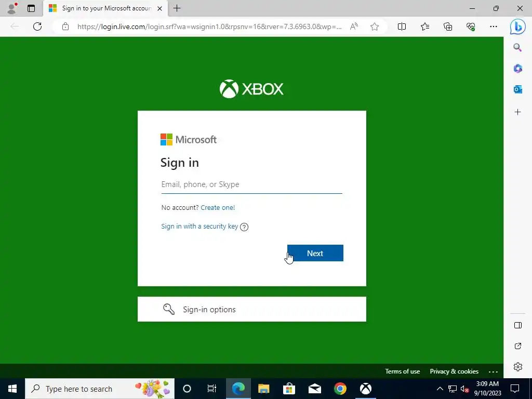The width and height of the screenshot is (532, 399).
Task: Open Mail app from taskbar
Action: (314, 389)
